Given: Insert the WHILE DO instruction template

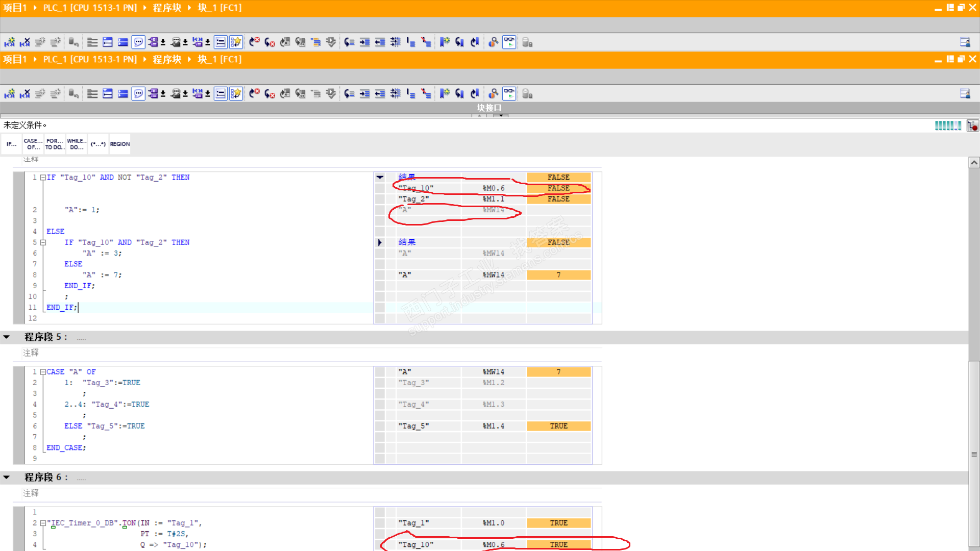Looking at the screenshot, I should click(77, 144).
